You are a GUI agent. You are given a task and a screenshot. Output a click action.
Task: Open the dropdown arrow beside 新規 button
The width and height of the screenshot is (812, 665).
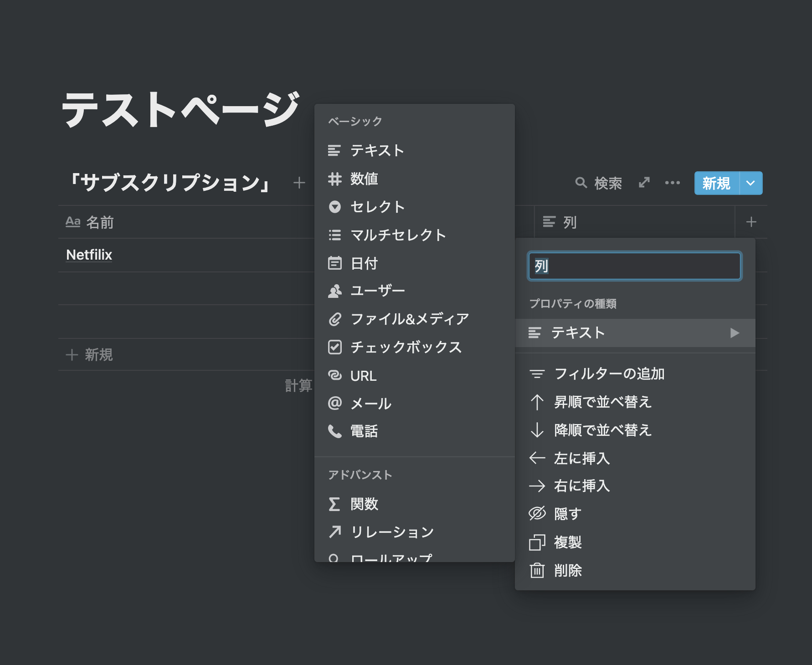click(x=750, y=183)
